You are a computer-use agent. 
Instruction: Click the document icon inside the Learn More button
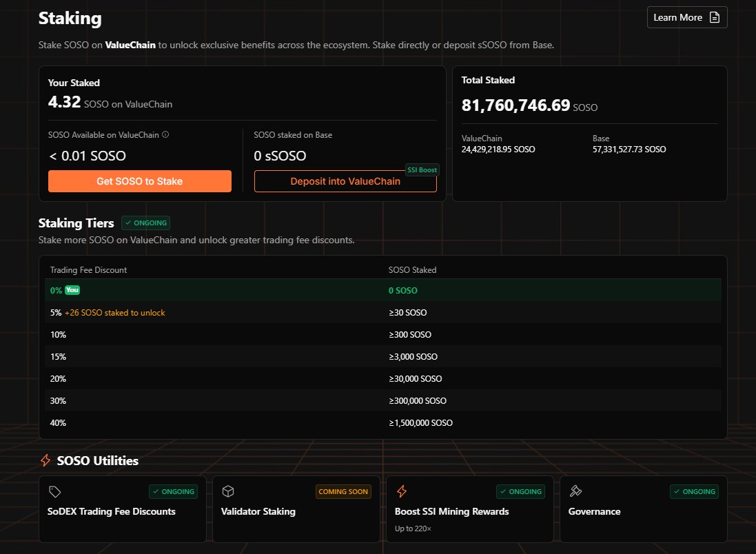(715, 17)
